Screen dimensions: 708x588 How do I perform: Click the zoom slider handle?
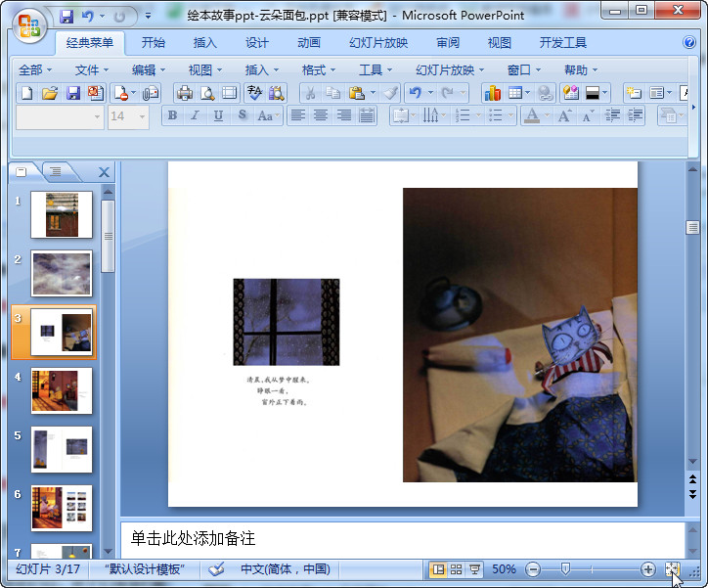coord(565,569)
